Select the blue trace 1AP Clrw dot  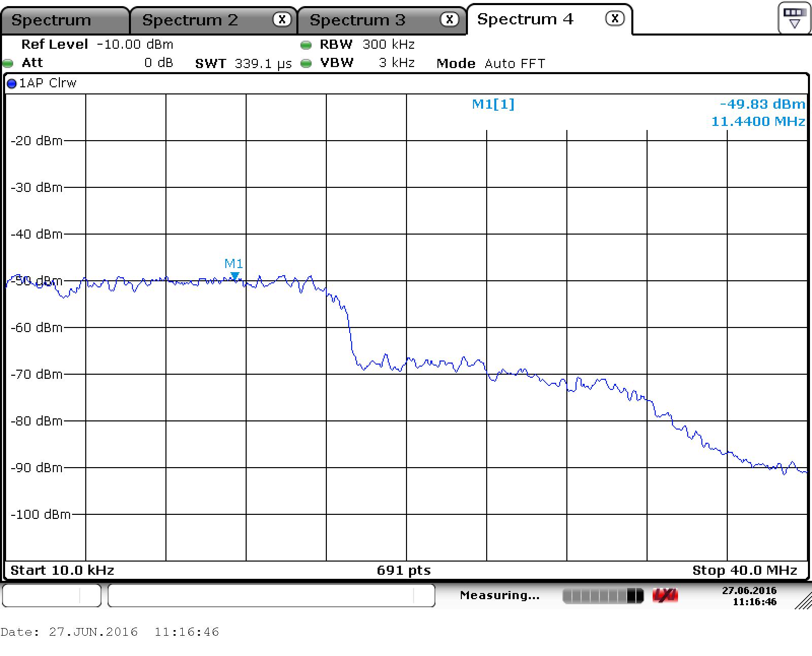tap(12, 84)
